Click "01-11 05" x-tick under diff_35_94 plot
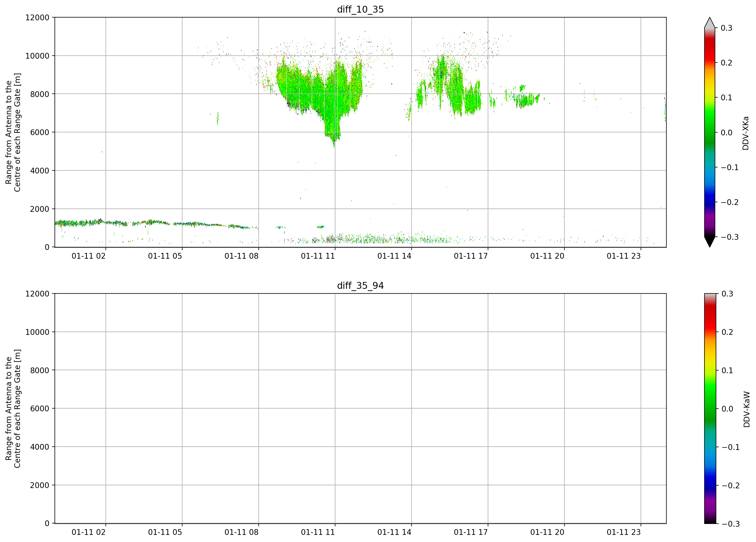This screenshot has width=756, height=542. pos(165,532)
